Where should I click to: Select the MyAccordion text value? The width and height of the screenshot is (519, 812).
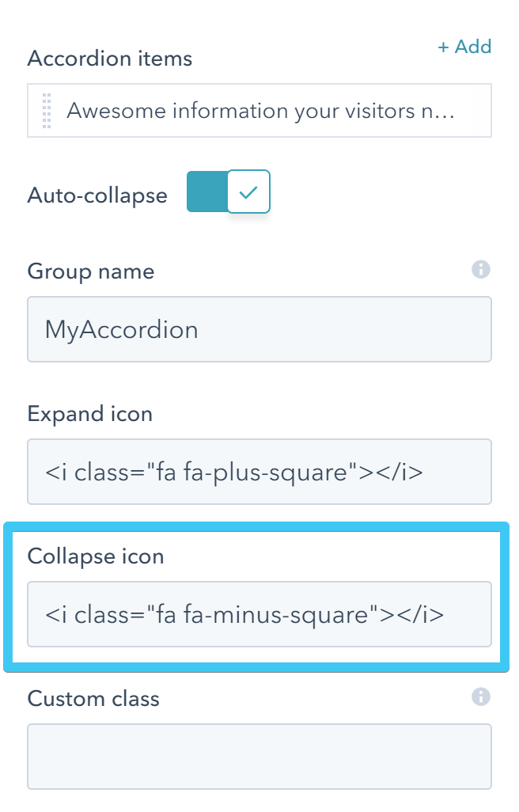pos(119,328)
